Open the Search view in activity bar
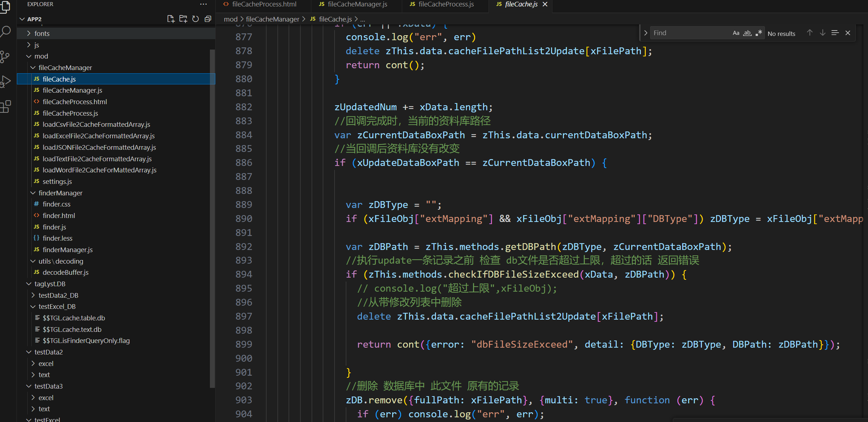The image size is (868, 422). (5, 32)
